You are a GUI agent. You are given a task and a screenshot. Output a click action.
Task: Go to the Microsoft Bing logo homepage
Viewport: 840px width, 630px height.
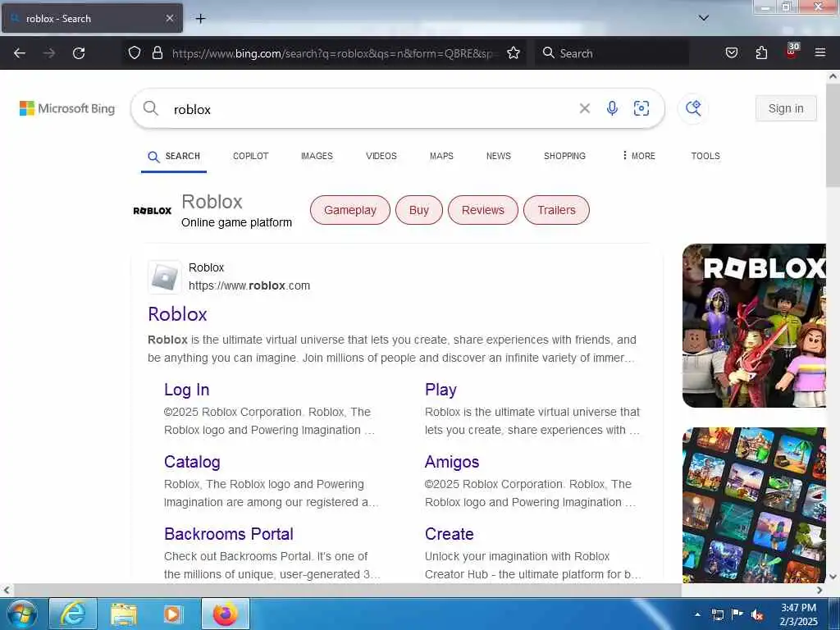[x=67, y=108]
